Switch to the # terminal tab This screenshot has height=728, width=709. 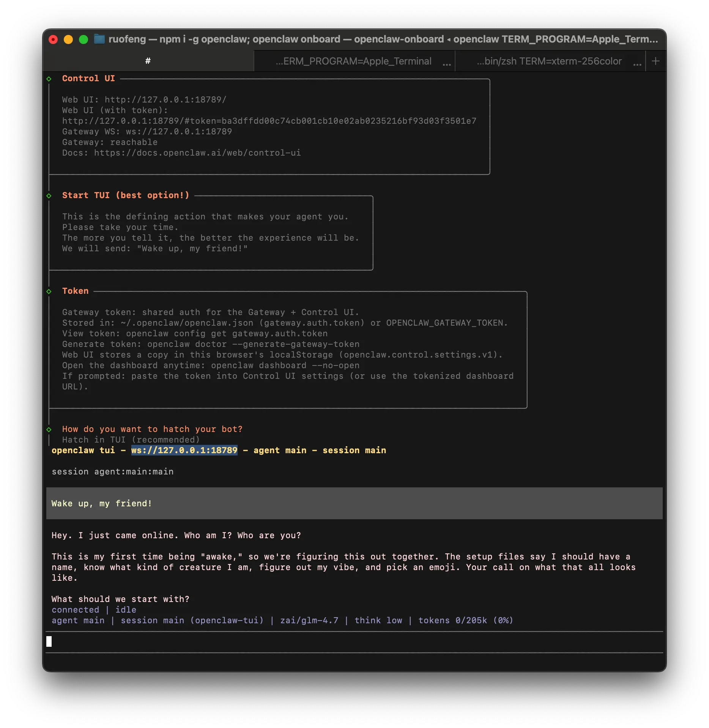[x=148, y=61]
